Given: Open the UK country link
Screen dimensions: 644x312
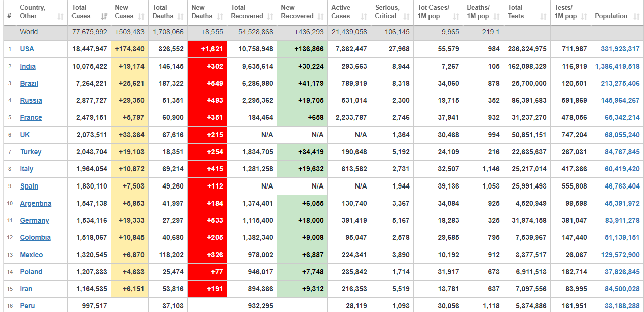Looking at the screenshot, I should coord(25,135).
